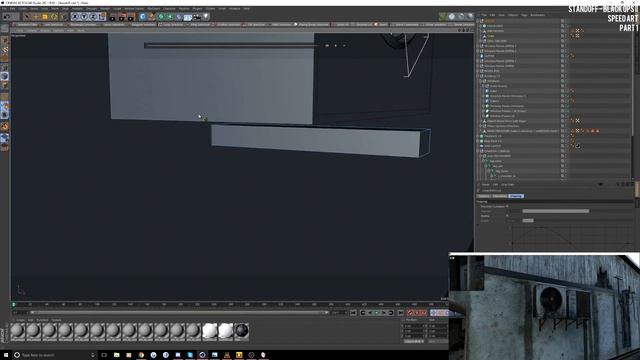
Task: Adjust the long slider bar in Attribute Manager
Action: coord(556,211)
